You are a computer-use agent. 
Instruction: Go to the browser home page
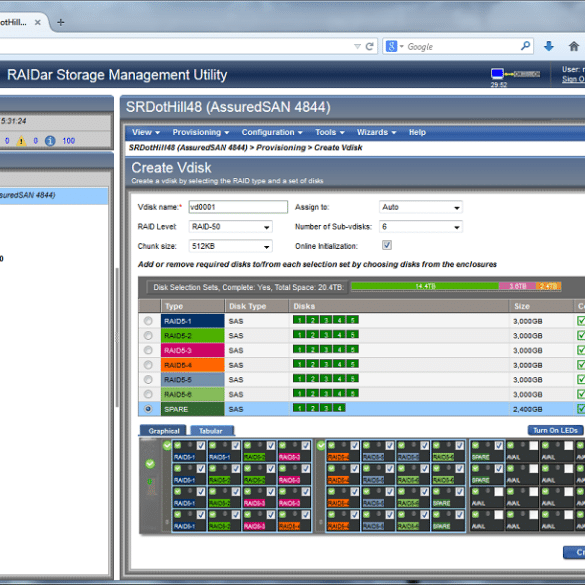tap(574, 46)
